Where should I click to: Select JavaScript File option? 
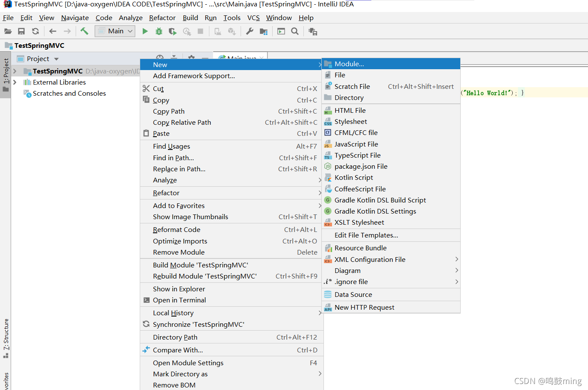pyautogui.click(x=391, y=144)
